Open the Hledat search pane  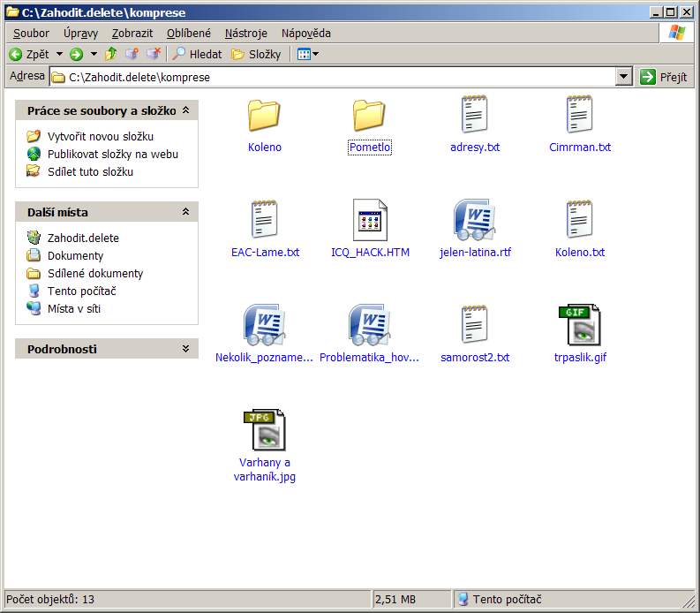(x=197, y=54)
